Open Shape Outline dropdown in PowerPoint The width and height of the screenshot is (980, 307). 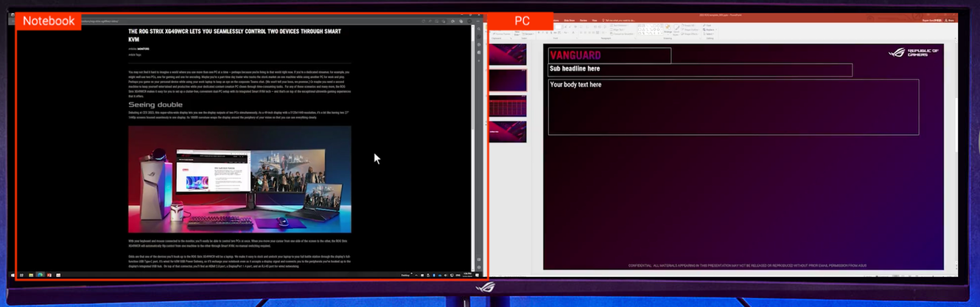(x=690, y=29)
